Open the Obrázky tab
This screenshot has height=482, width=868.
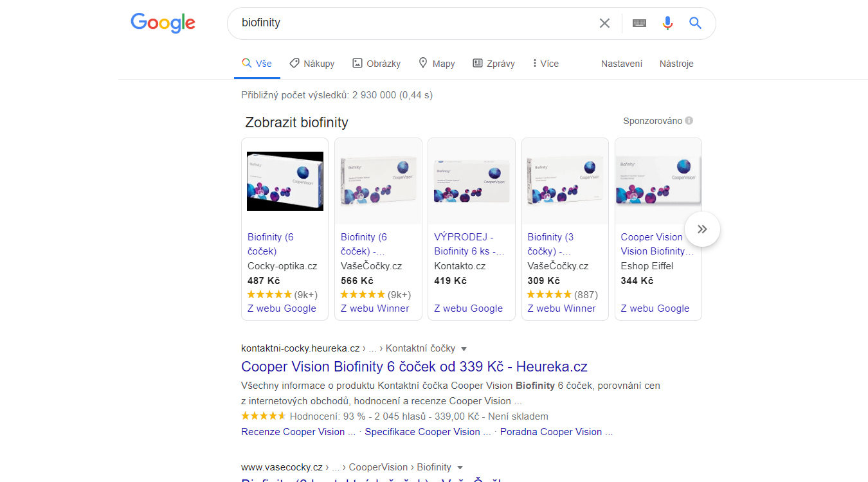(376, 64)
